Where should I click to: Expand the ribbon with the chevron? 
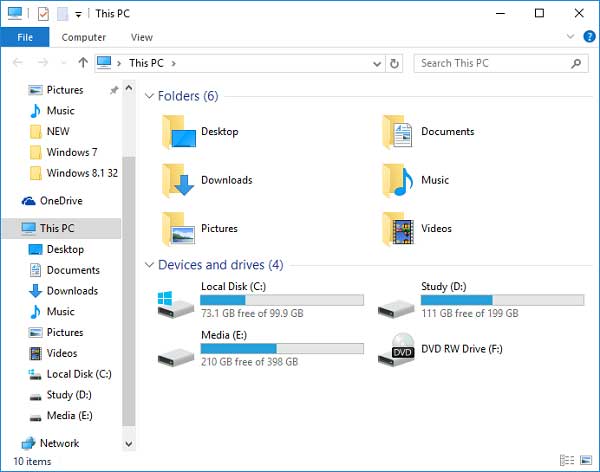[570, 37]
